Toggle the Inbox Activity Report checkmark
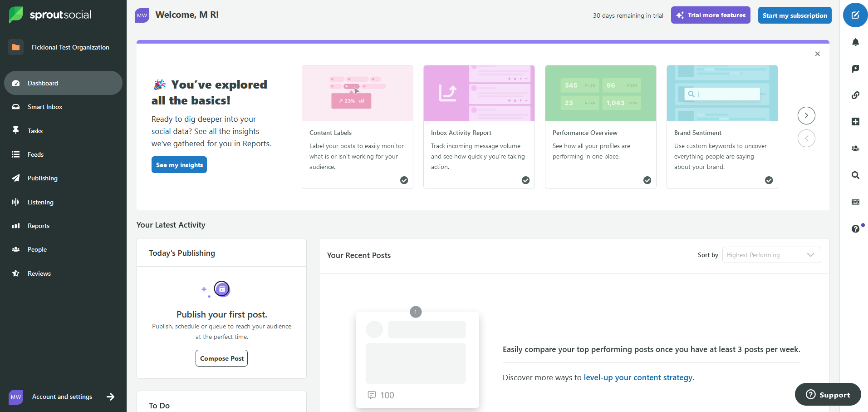This screenshot has width=868, height=412. click(525, 180)
